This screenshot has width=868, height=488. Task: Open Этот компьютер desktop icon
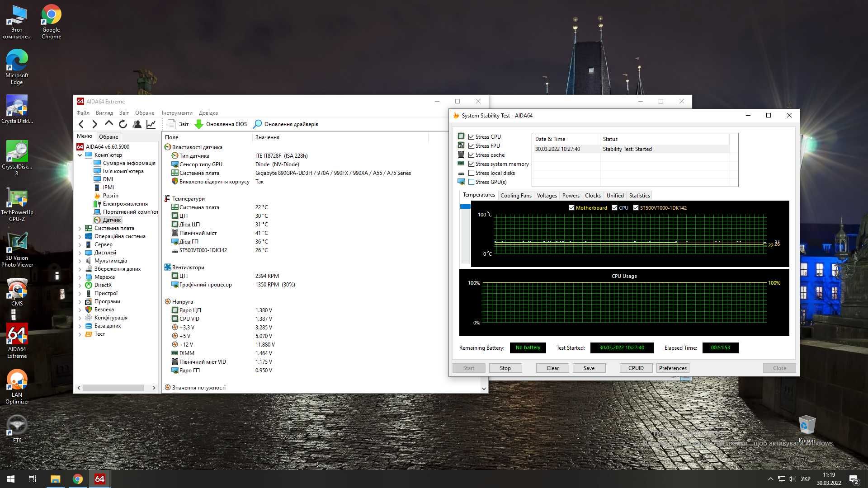tap(17, 22)
